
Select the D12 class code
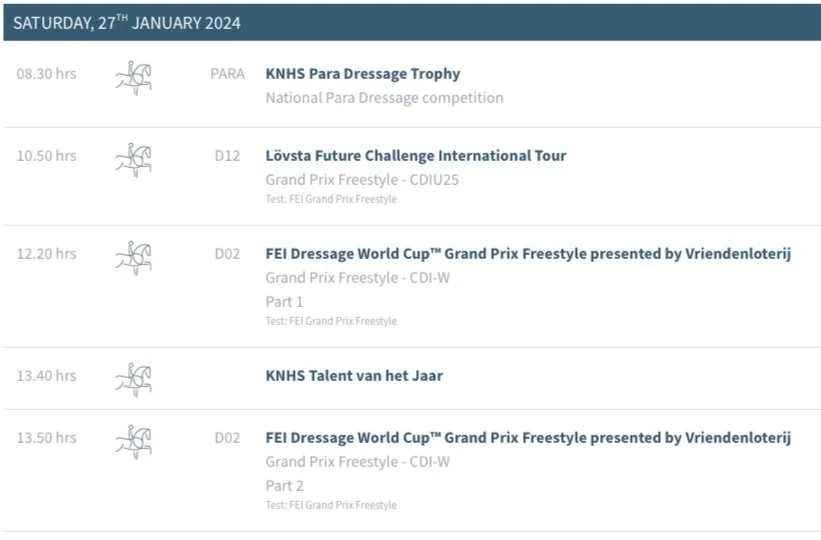click(227, 156)
